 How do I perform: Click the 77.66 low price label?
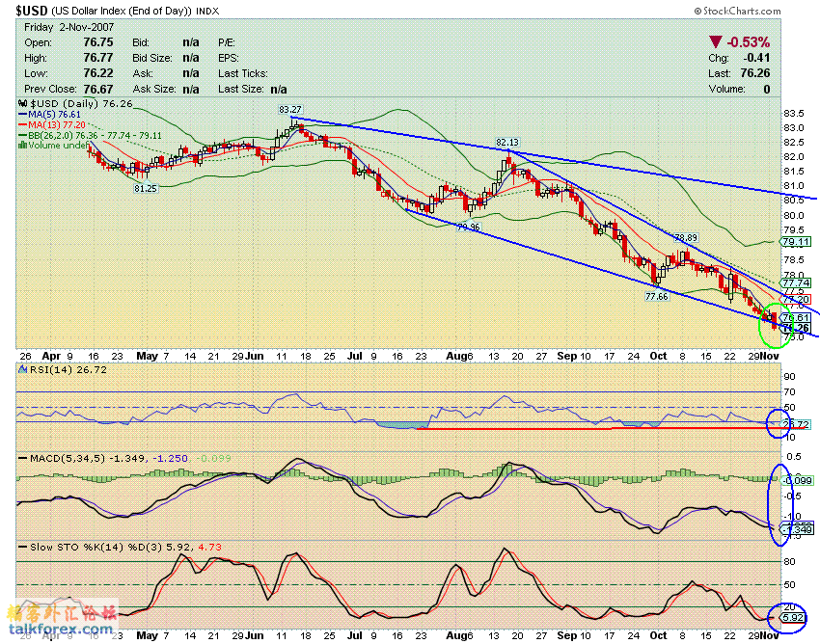[x=657, y=296]
